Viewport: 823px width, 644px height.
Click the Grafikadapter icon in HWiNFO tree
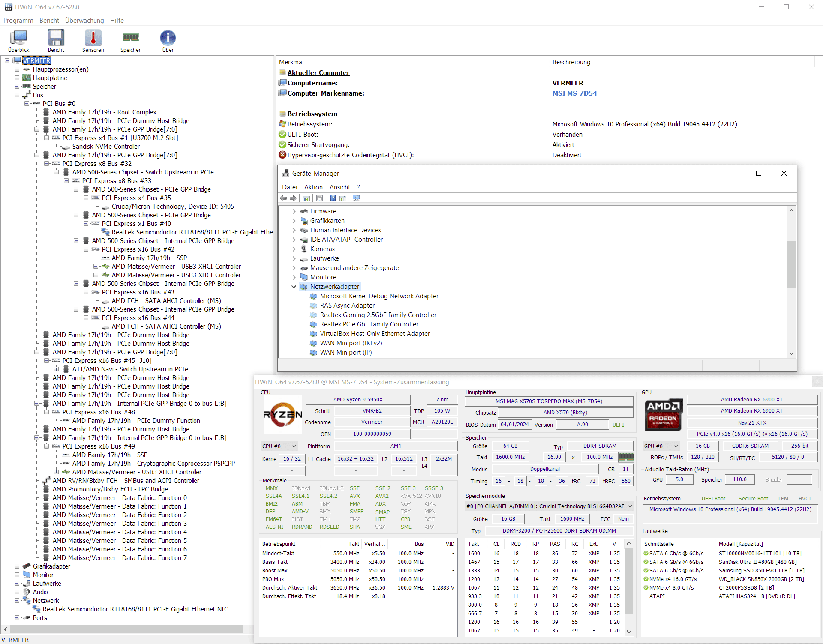27,566
